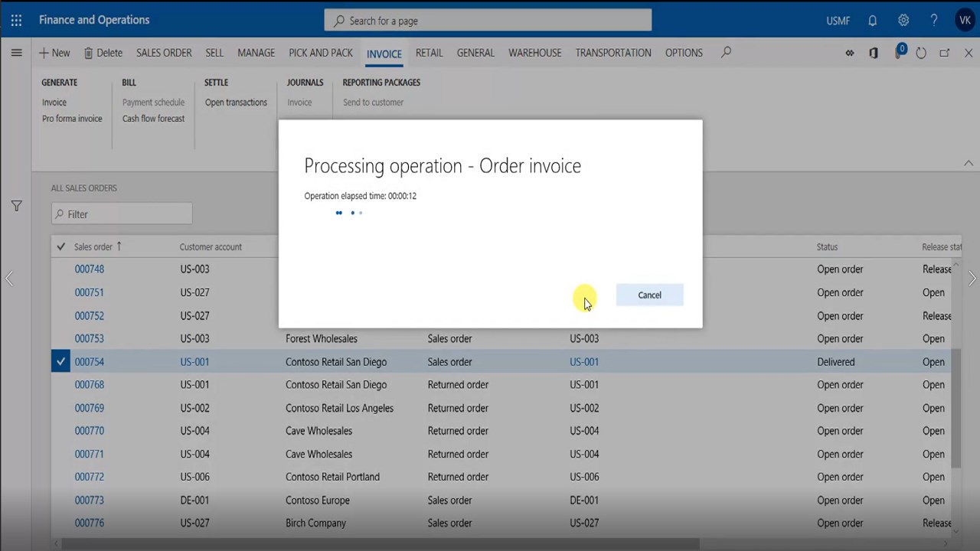This screenshot has width=980, height=551.
Task: Click Payment schedule under Bill
Action: click(x=153, y=103)
